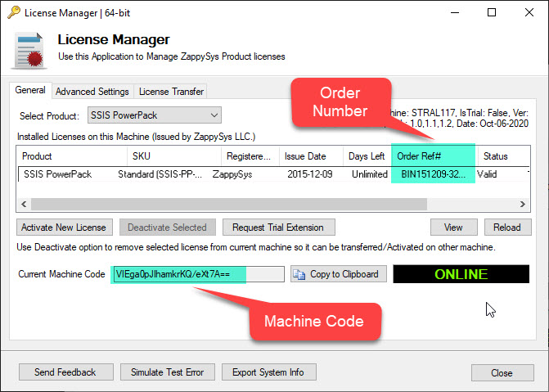Click the Deactivate Selected button
549x392 pixels.
(x=168, y=228)
